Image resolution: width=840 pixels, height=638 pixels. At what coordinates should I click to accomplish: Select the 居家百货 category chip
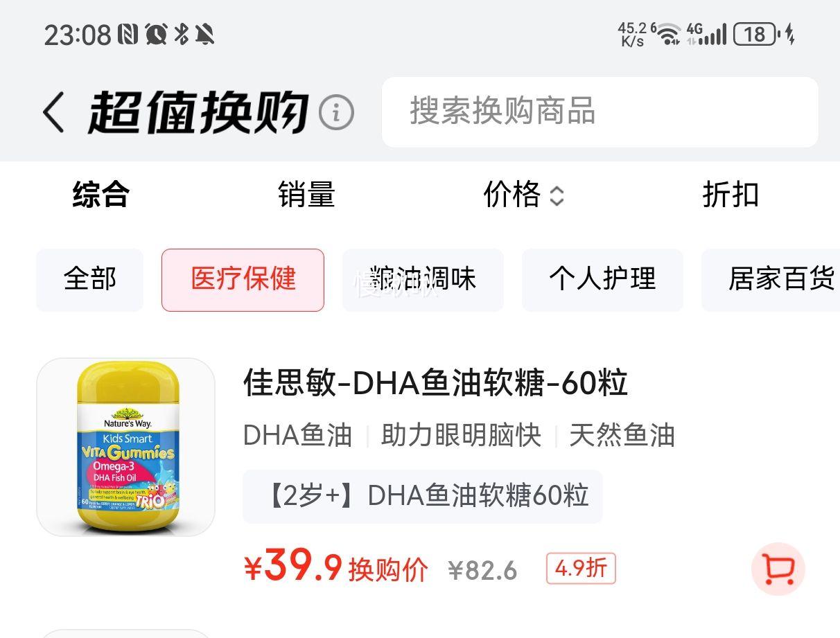[x=782, y=280]
